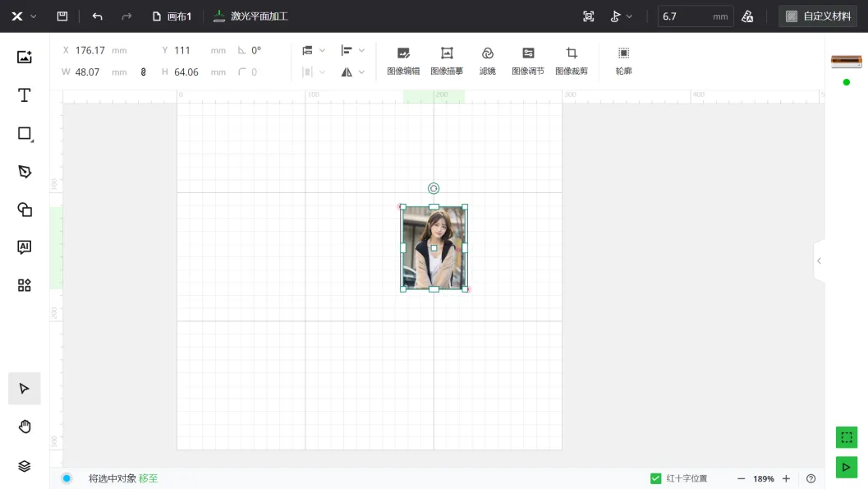Click the zoom in plus control

[786, 478]
